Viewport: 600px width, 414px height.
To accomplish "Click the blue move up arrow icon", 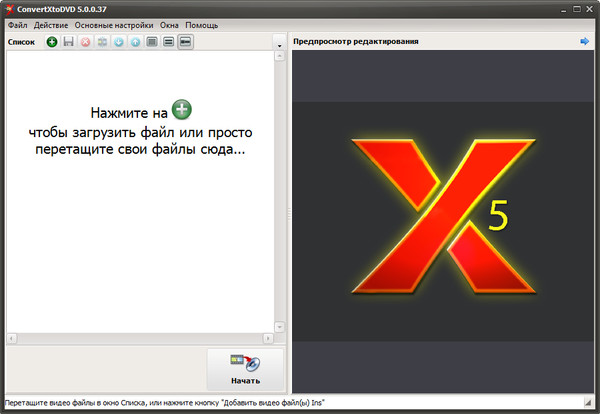I will point(135,42).
